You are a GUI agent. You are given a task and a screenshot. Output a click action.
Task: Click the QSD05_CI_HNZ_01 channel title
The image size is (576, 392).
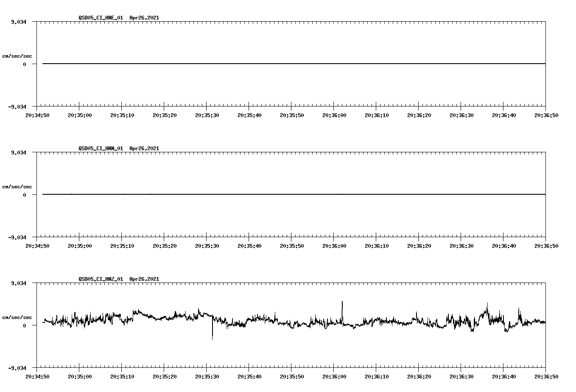101,279
